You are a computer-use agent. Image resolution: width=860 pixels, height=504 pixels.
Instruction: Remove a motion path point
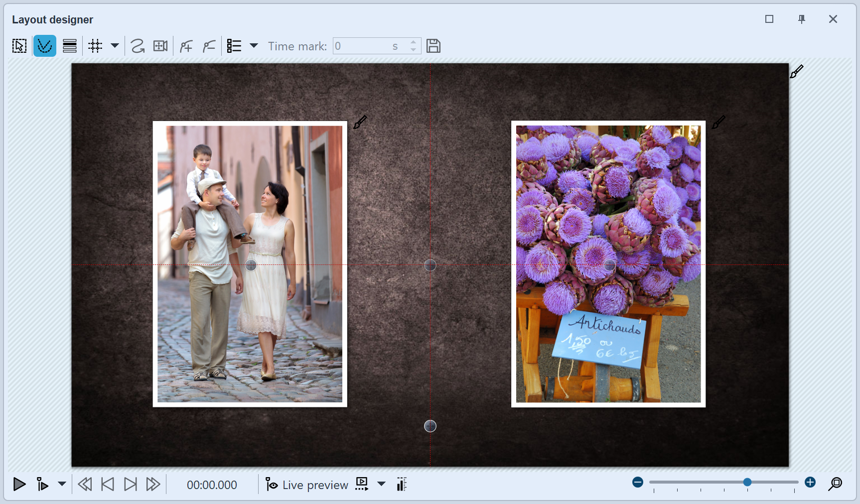208,46
